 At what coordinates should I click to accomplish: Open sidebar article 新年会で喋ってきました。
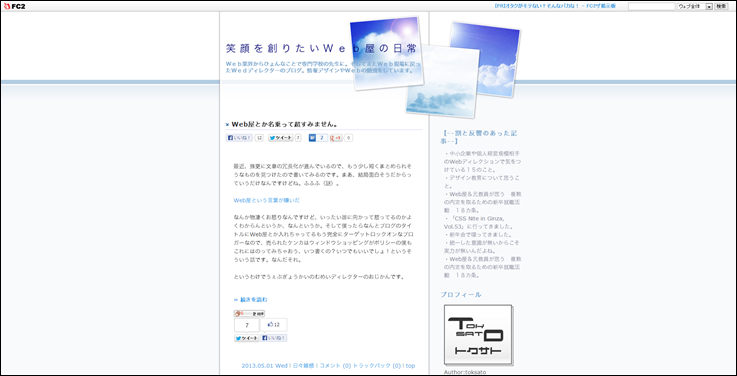[x=477, y=235]
